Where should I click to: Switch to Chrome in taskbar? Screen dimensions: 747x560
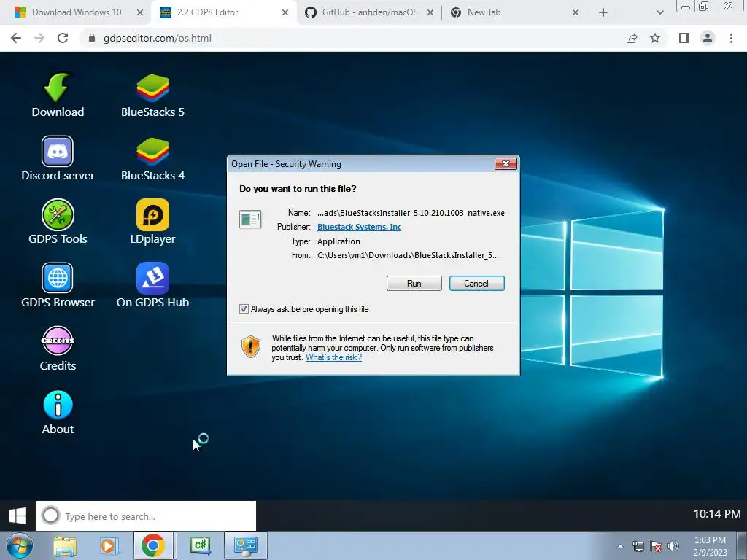152,545
